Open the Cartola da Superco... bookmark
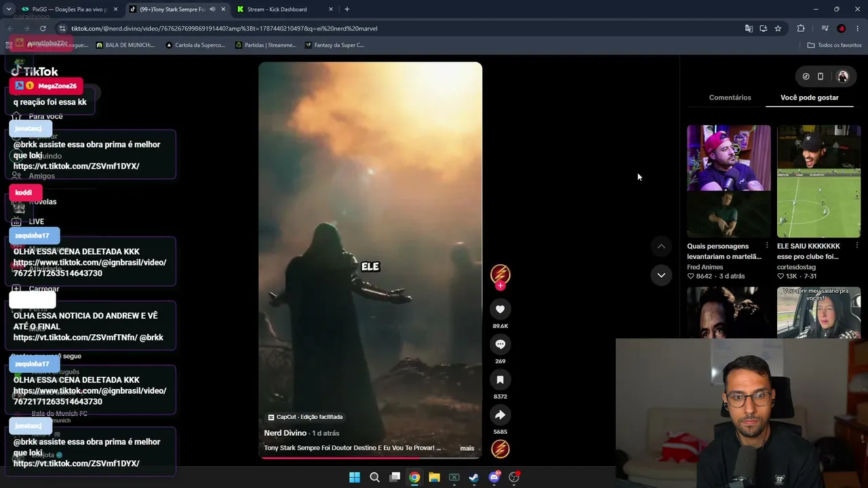 (x=195, y=45)
